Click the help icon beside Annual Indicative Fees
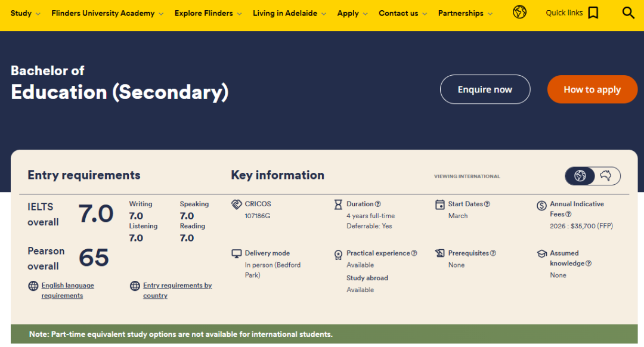Image resolution: width=644 pixels, height=347 pixels. click(568, 214)
